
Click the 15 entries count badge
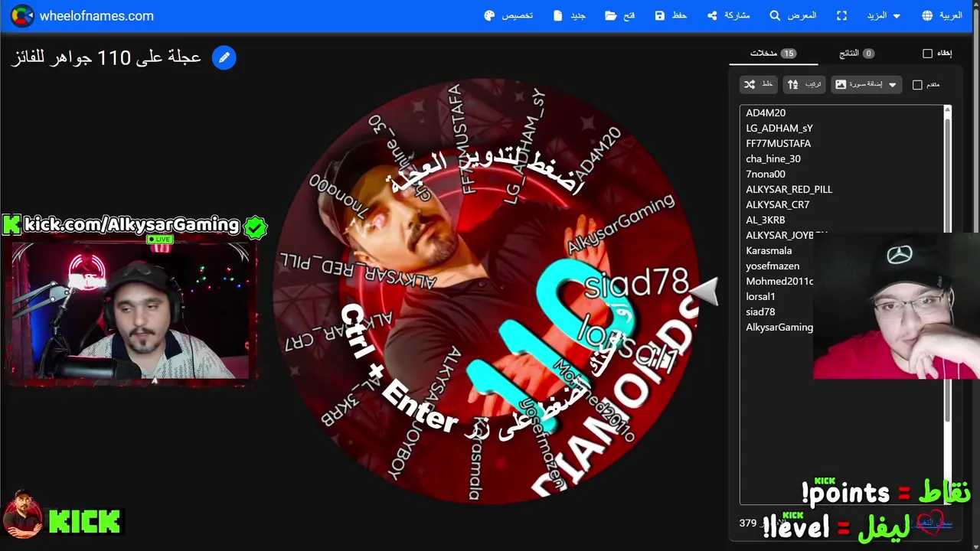[789, 54]
